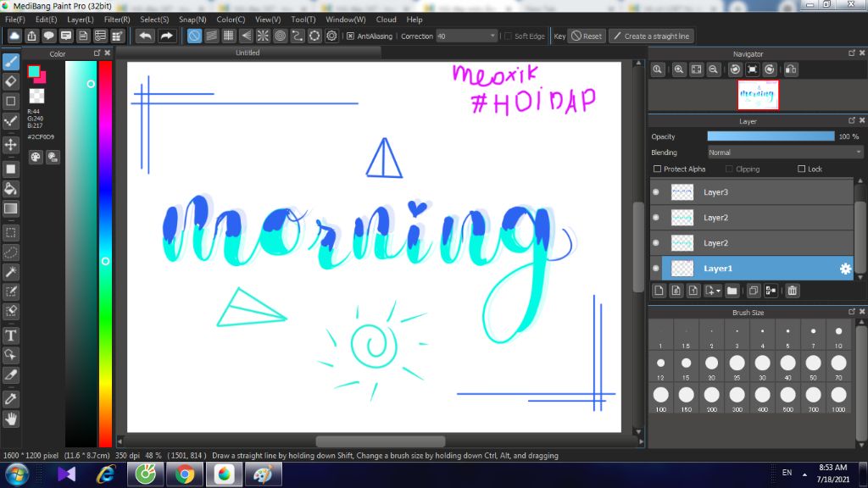The image size is (868, 488).
Task: Open the Correction value dropdown
Action: 467,36
